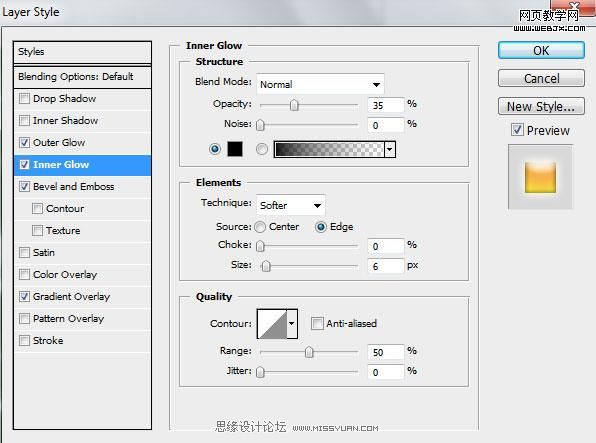Click the Jitter slider handle
Image resolution: width=596 pixels, height=443 pixels.
tap(260, 372)
